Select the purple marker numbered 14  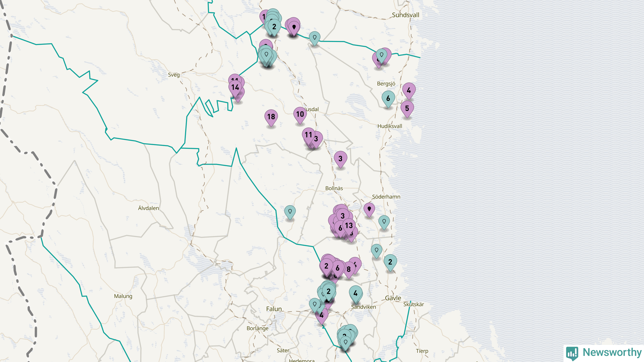235,88
